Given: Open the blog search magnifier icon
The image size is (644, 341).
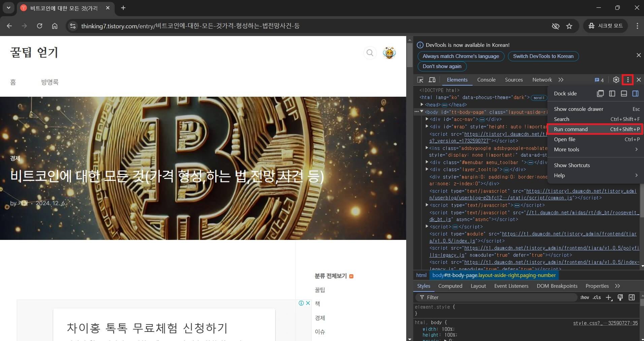Looking at the screenshot, I should 370,53.
